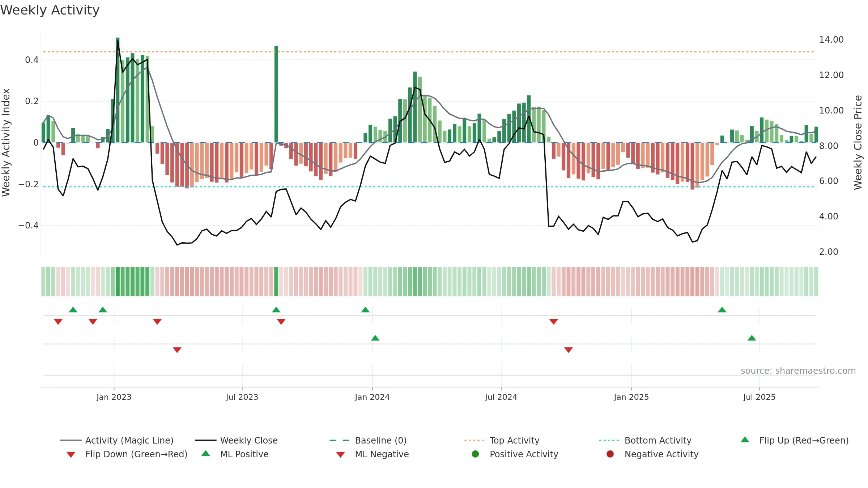Click the dark green heat strip cell at Aug 2023
Viewport: 868px width, 488px height.
276,282
